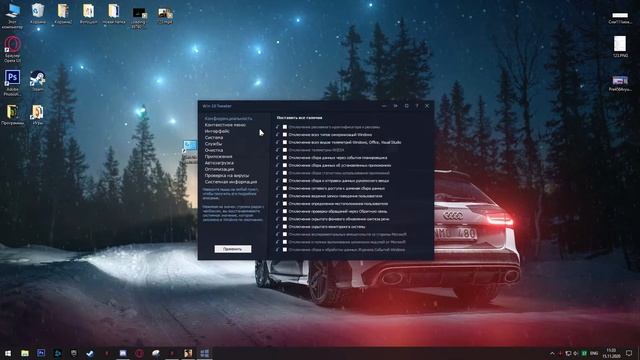Open the Контекстное меню section

[225, 125]
